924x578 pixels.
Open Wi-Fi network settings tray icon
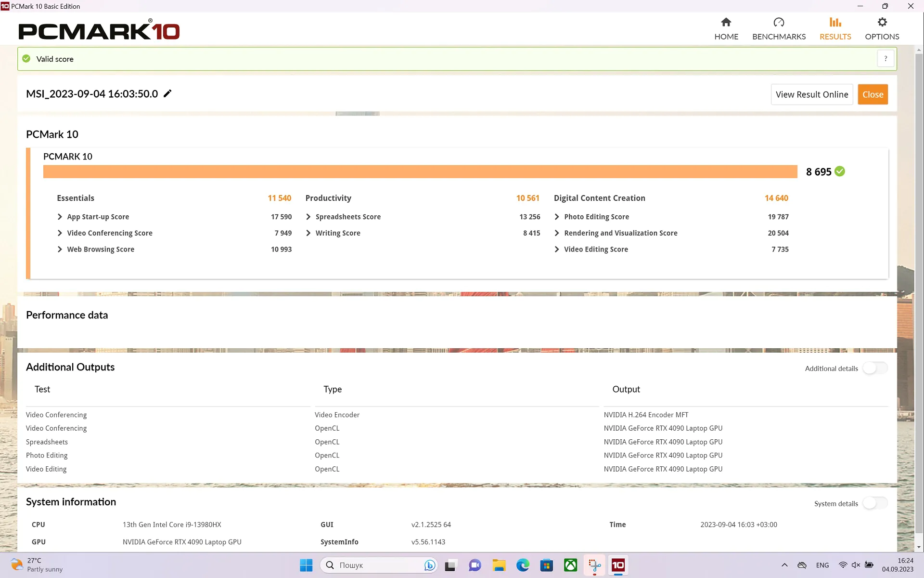coord(843,565)
